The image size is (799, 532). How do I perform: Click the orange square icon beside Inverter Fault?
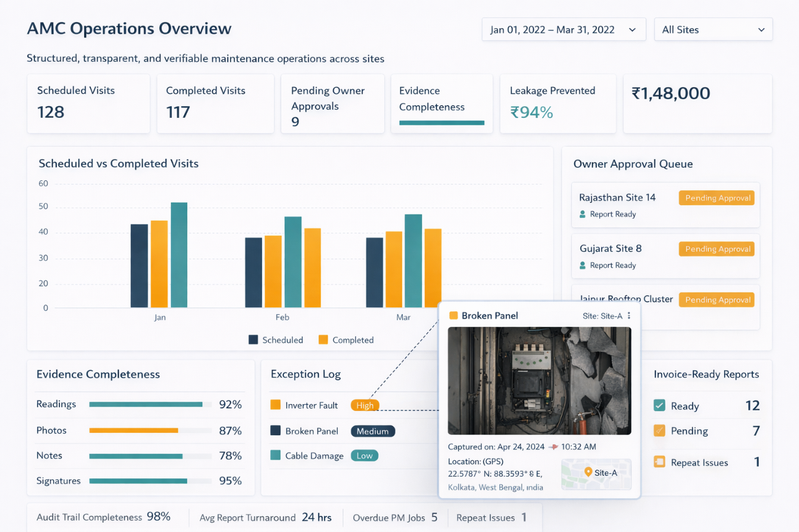(276, 405)
